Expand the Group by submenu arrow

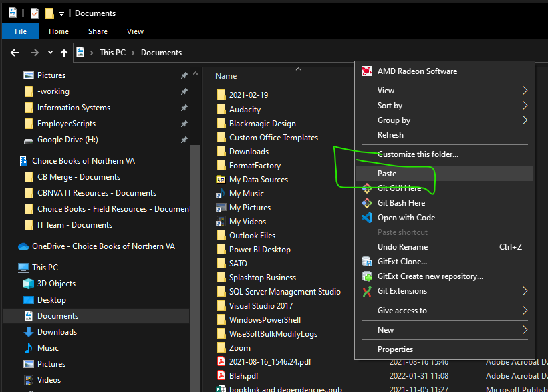coord(525,120)
